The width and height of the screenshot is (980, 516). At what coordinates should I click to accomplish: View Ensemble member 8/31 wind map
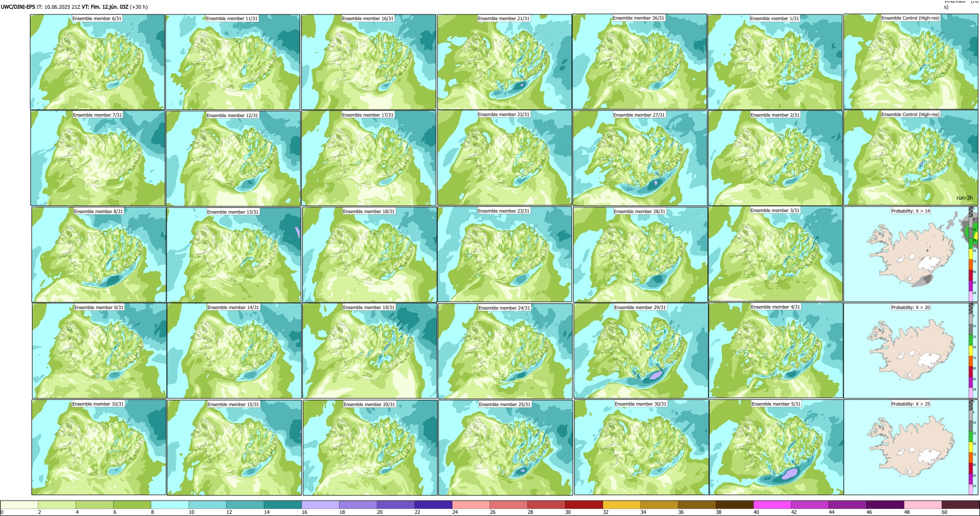[x=99, y=255]
